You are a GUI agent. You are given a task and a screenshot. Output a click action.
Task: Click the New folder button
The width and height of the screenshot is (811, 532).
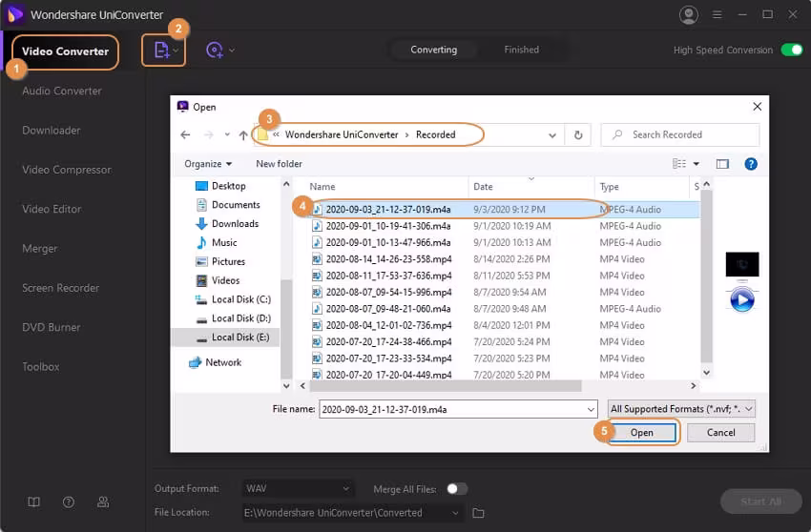(279, 164)
